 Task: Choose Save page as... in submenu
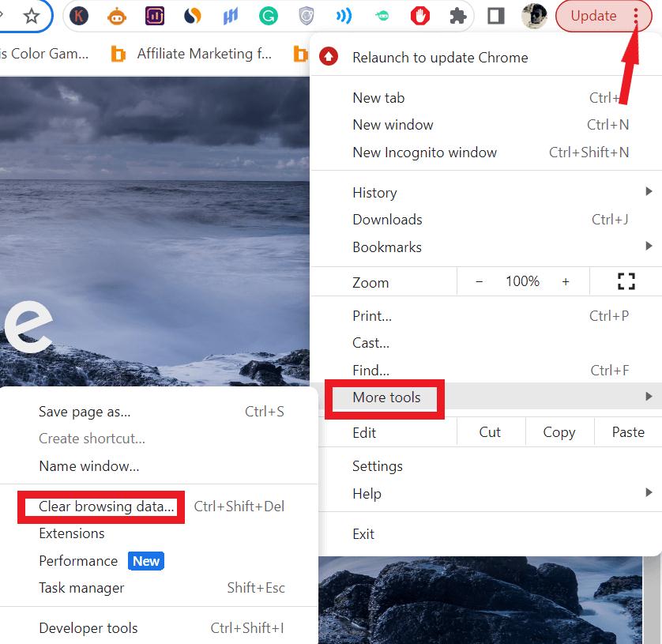(x=159, y=412)
